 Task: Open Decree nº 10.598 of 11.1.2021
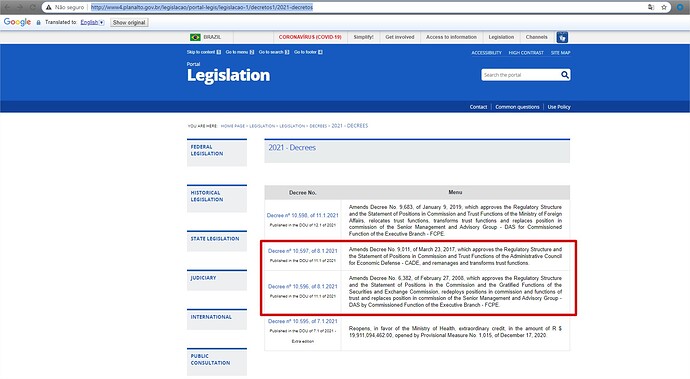point(303,216)
